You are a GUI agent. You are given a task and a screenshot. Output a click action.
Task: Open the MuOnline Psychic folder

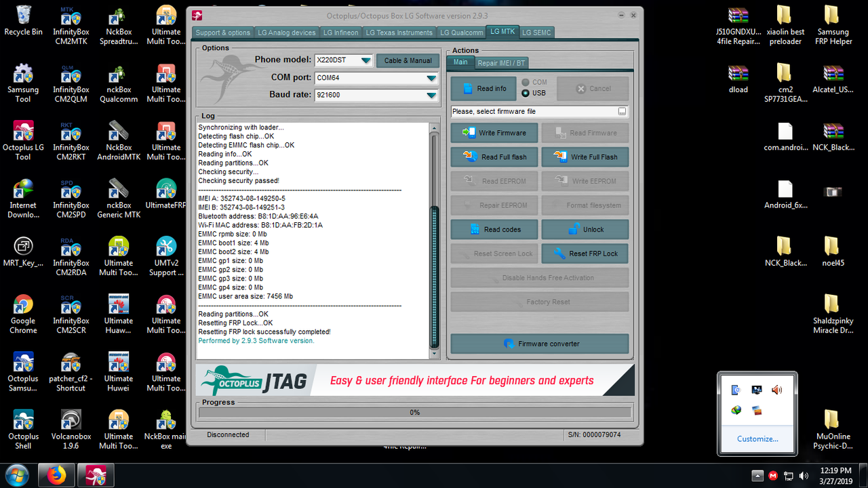point(833,430)
